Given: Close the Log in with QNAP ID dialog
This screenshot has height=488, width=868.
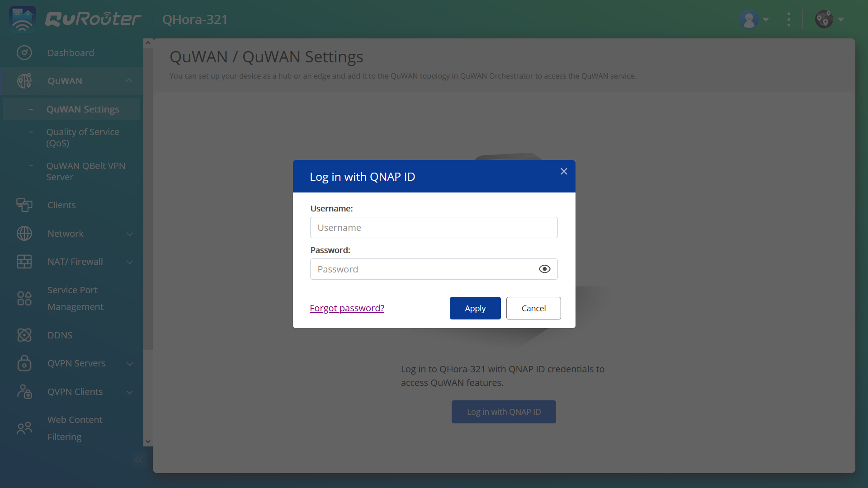Looking at the screenshot, I should pos(564,171).
